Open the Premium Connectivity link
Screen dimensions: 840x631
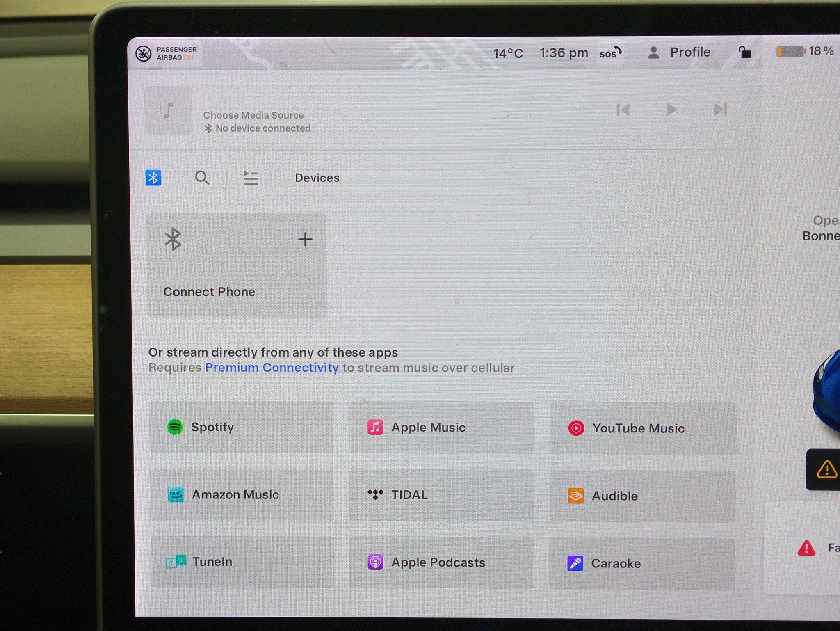point(272,367)
